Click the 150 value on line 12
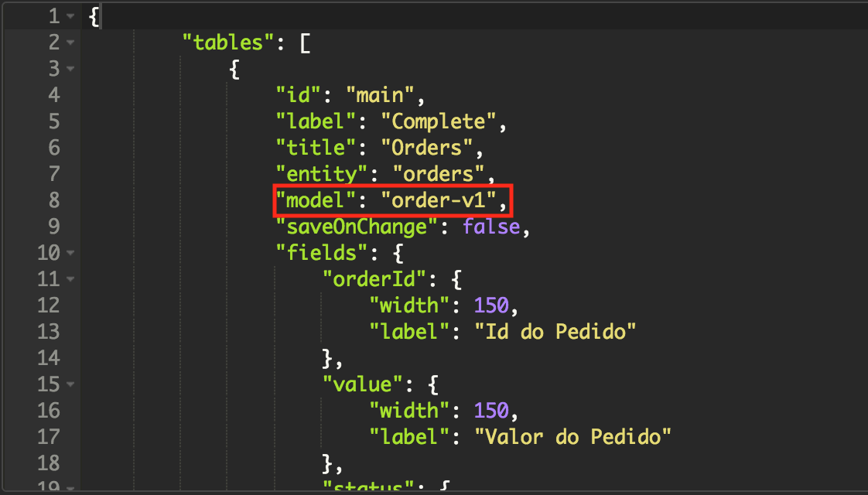 coord(491,305)
